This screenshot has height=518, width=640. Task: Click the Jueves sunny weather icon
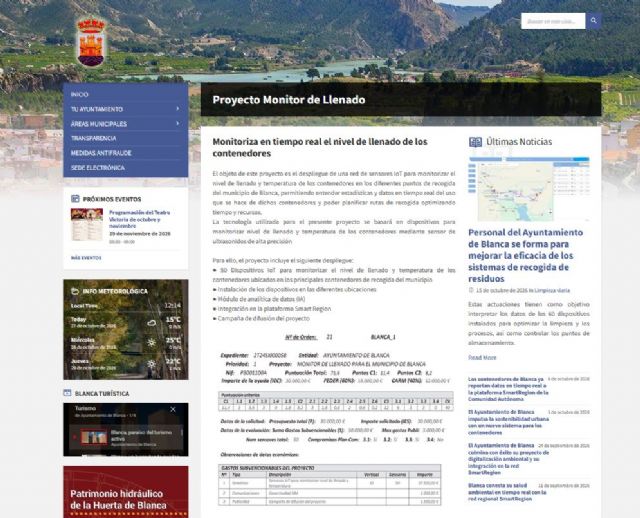tap(152, 364)
